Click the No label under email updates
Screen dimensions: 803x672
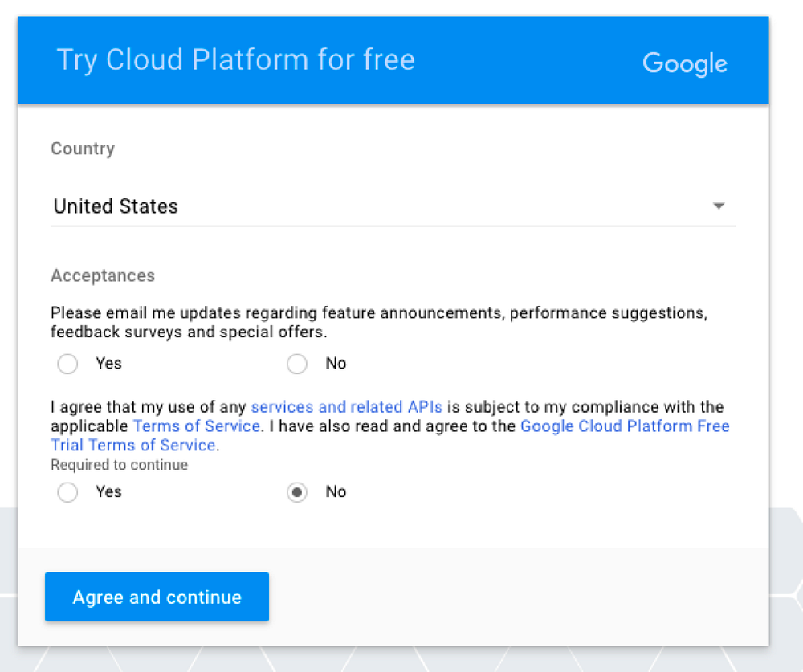336,364
